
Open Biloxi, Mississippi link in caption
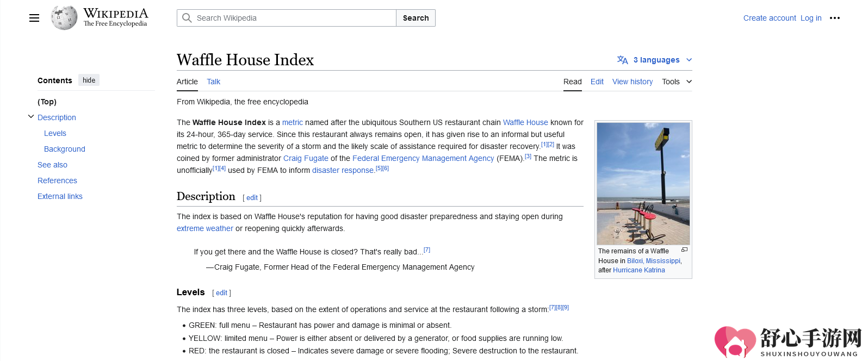[654, 261]
